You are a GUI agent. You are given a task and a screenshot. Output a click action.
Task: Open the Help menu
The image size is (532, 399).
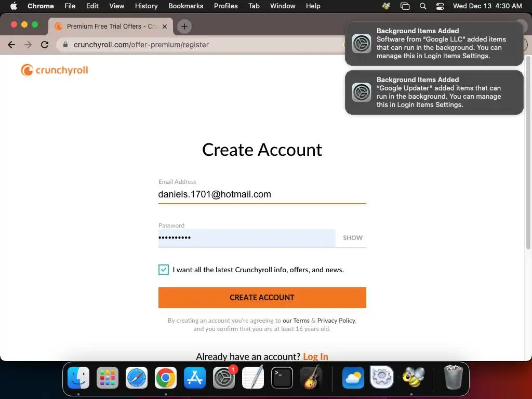[313, 6]
